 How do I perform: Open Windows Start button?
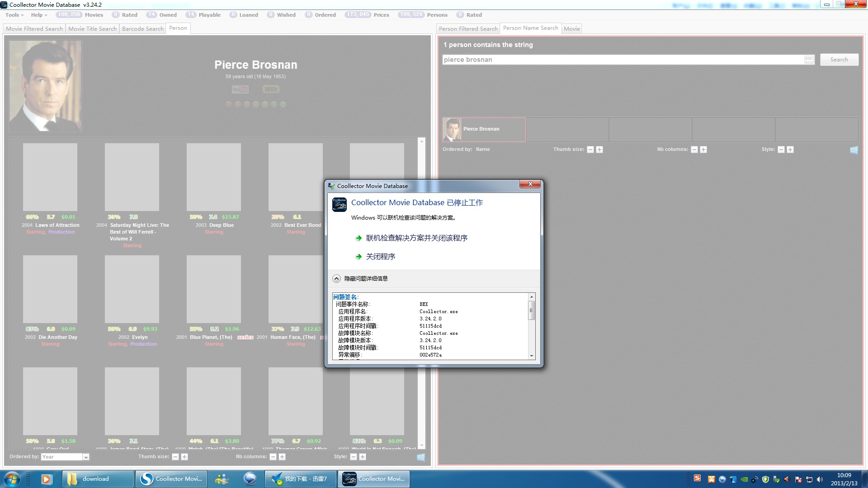(x=12, y=479)
